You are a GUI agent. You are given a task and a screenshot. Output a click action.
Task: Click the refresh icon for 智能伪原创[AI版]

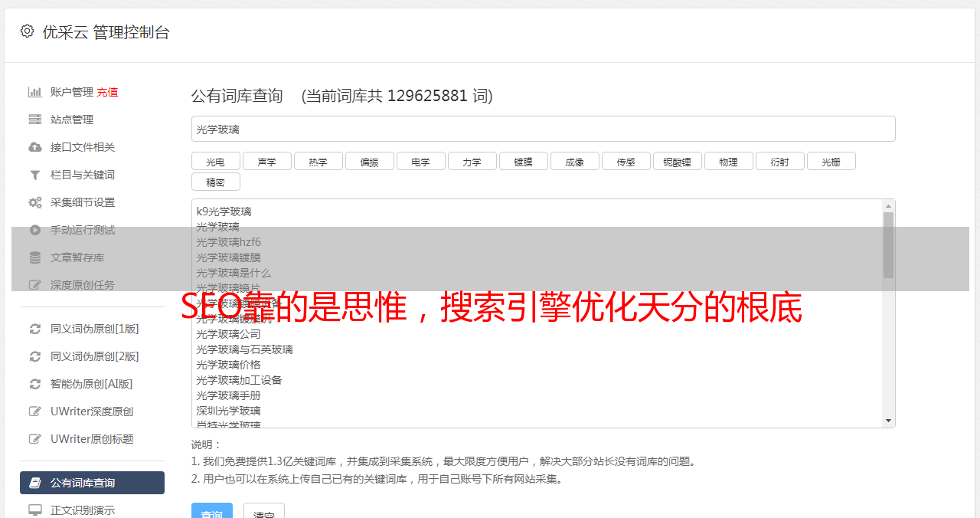(35, 384)
